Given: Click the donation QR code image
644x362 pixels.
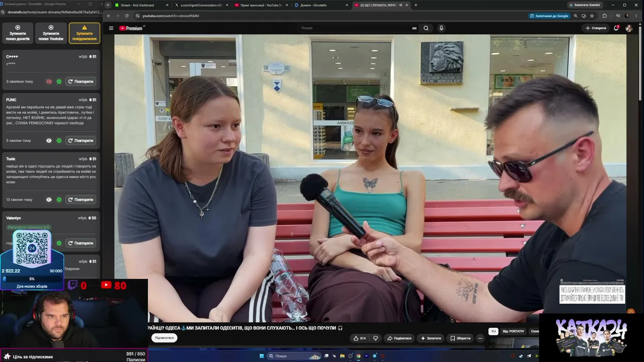Looking at the screenshot, I should (x=32, y=248).
